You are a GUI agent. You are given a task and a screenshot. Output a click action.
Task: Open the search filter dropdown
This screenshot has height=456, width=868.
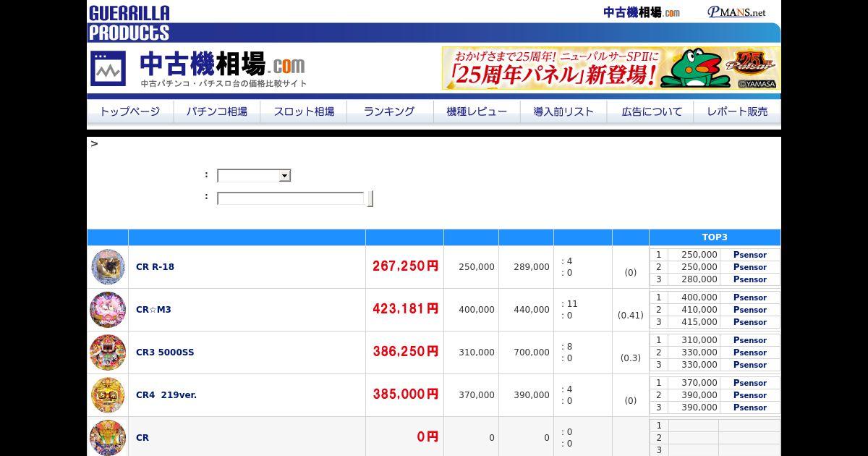click(x=254, y=175)
